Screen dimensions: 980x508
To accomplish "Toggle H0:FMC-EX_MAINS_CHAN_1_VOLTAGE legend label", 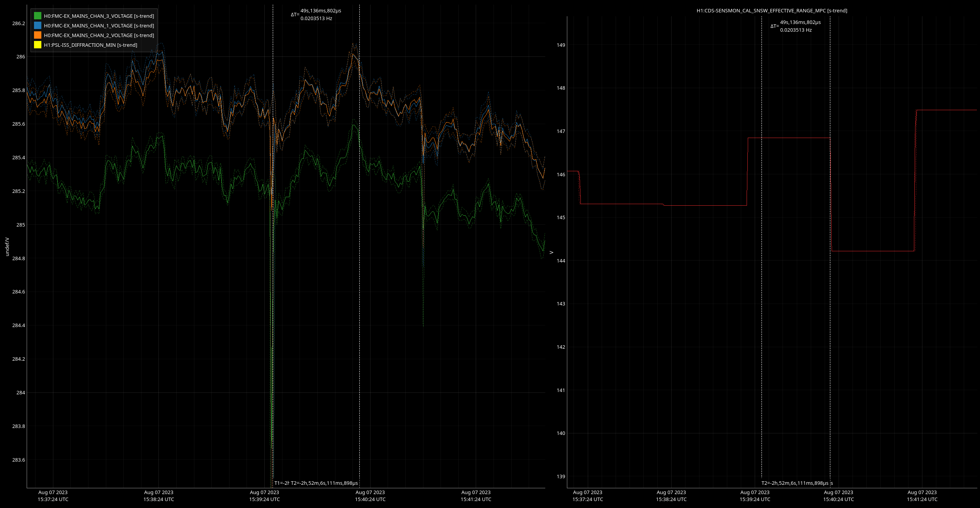I will 99,26.
